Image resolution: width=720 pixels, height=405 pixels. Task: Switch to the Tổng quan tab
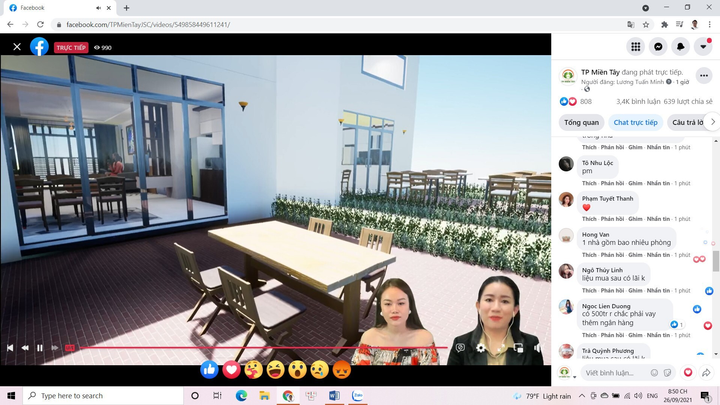(581, 123)
